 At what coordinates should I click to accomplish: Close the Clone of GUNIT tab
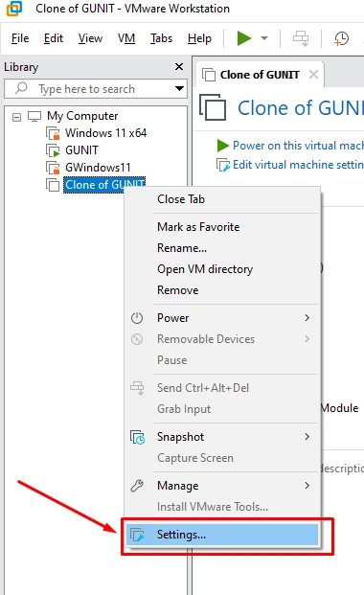[313, 75]
